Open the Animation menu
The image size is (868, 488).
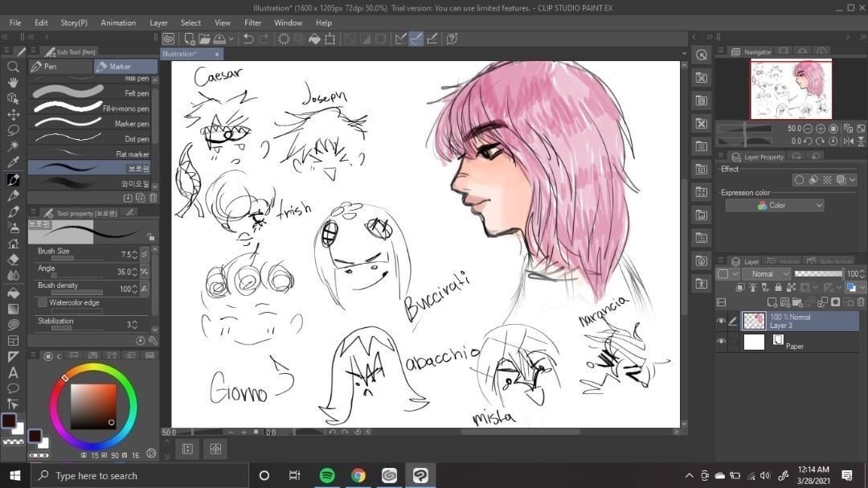click(118, 23)
